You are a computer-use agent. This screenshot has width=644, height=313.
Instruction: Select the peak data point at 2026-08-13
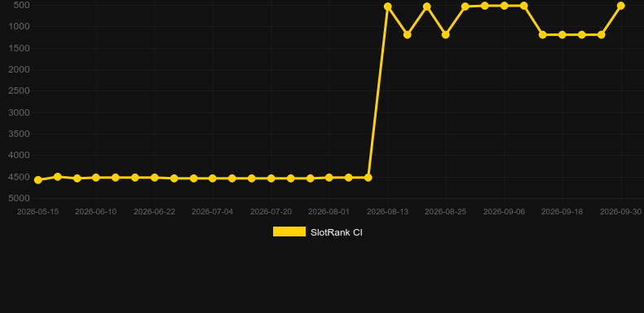click(388, 7)
